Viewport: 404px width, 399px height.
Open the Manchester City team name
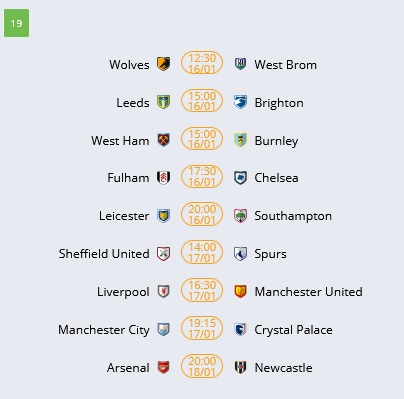[x=104, y=330]
